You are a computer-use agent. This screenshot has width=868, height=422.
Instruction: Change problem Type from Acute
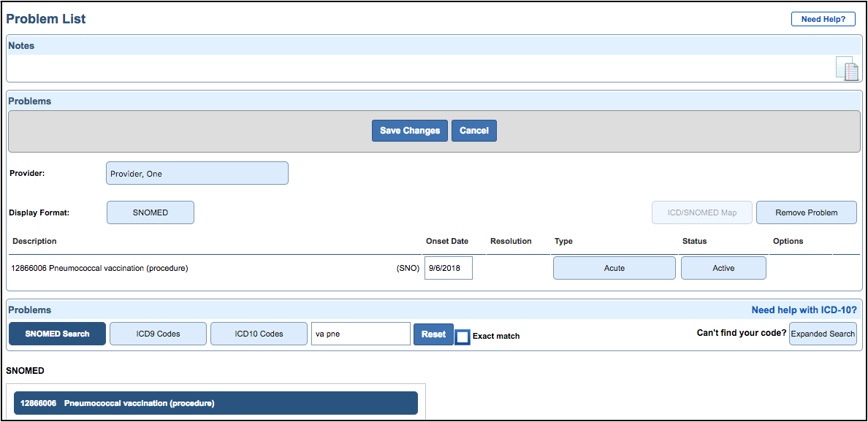point(614,268)
